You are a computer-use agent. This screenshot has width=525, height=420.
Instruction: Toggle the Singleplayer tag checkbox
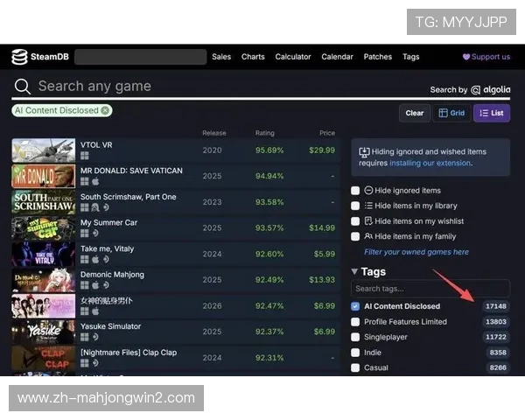click(x=355, y=337)
